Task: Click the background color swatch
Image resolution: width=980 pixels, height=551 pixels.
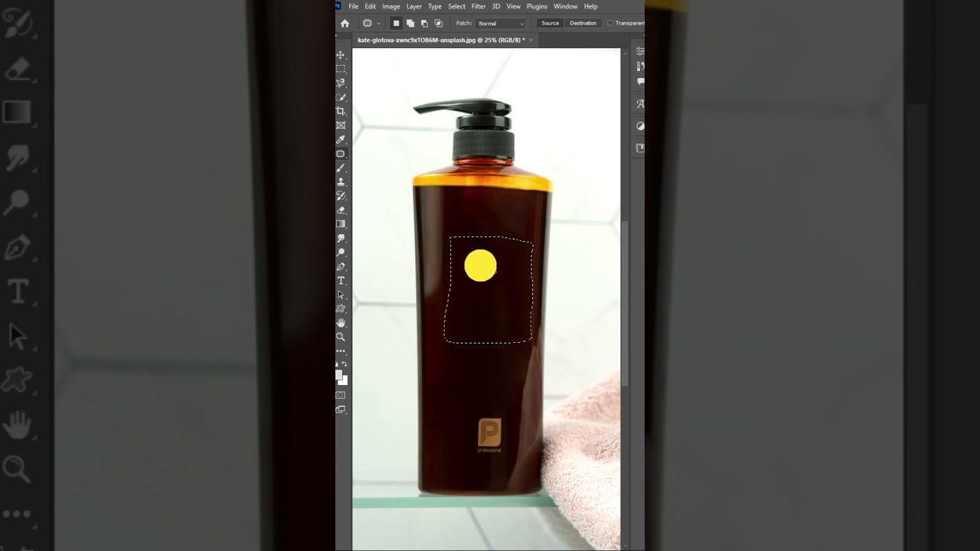Action: 345,381
